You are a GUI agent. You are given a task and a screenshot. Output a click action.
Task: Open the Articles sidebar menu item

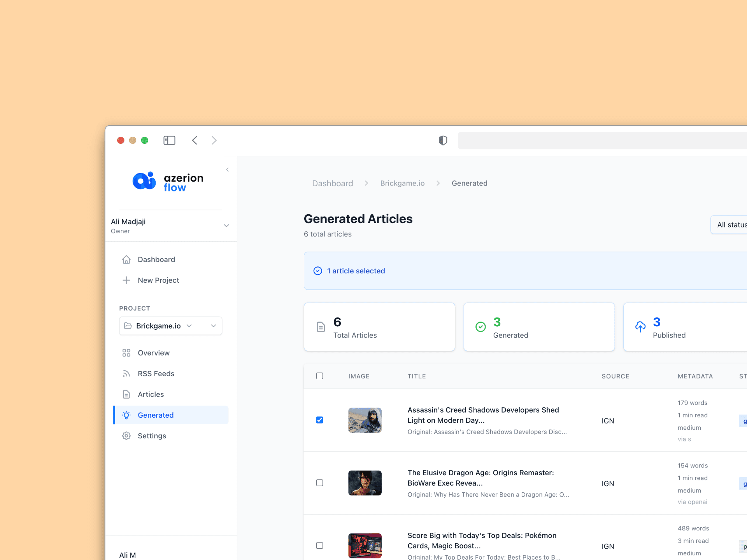click(x=151, y=394)
